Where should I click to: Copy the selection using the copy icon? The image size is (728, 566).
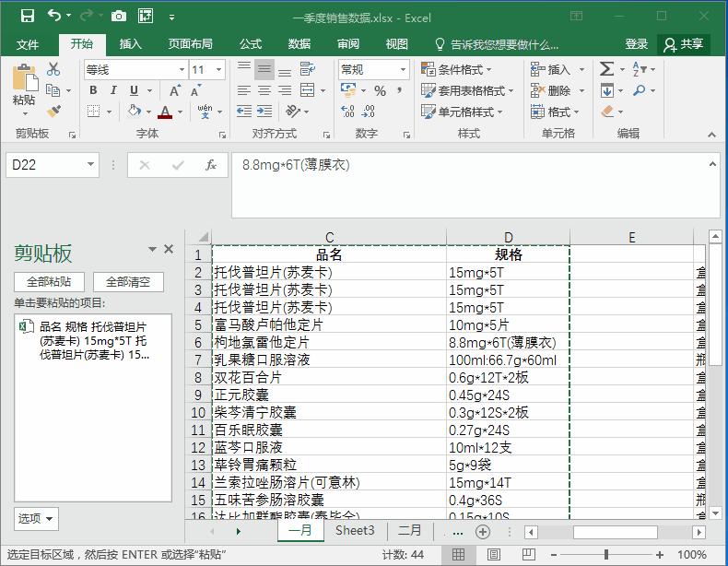(53, 90)
